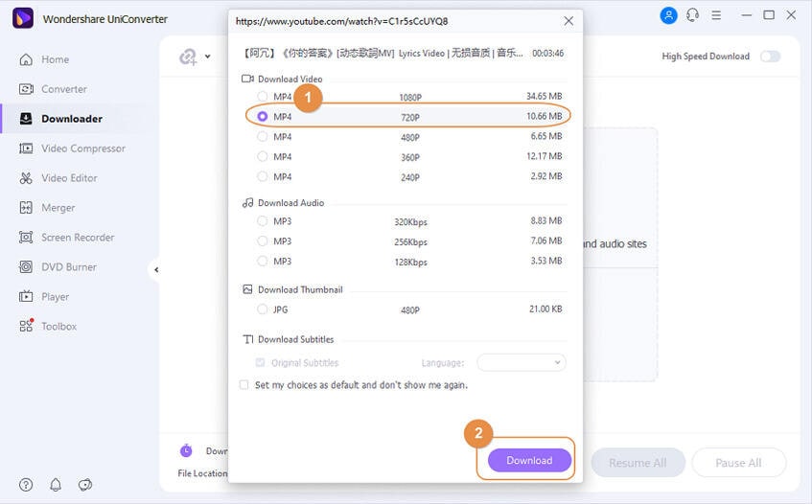Open DVD Burner disc icon
812x504 pixels.
26,267
